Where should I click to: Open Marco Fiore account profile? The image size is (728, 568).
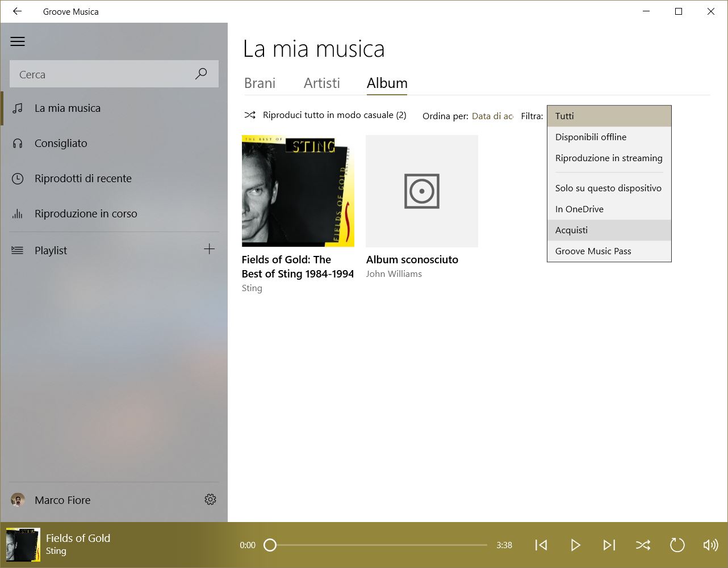(51, 500)
